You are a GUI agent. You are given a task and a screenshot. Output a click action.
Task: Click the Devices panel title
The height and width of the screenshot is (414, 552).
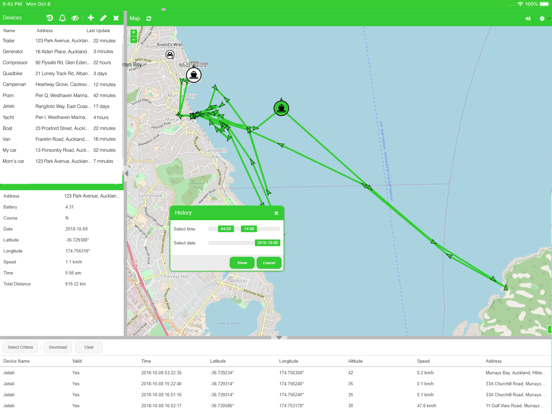click(x=12, y=18)
